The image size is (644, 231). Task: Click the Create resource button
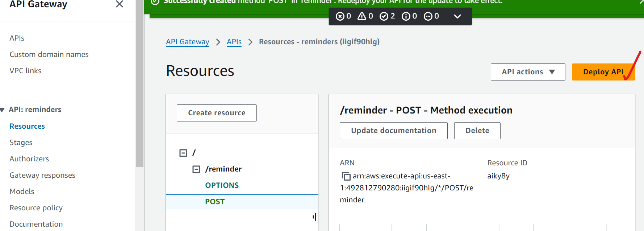(x=217, y=113)
